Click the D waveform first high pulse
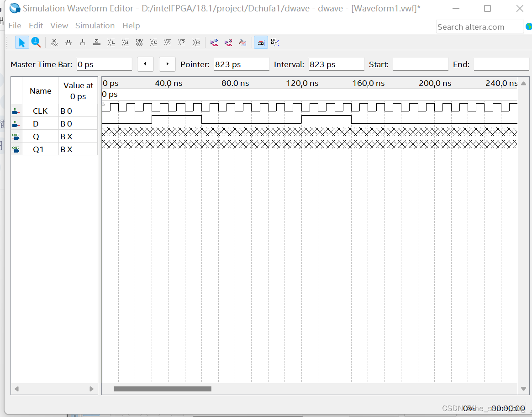 click(177, 119)
